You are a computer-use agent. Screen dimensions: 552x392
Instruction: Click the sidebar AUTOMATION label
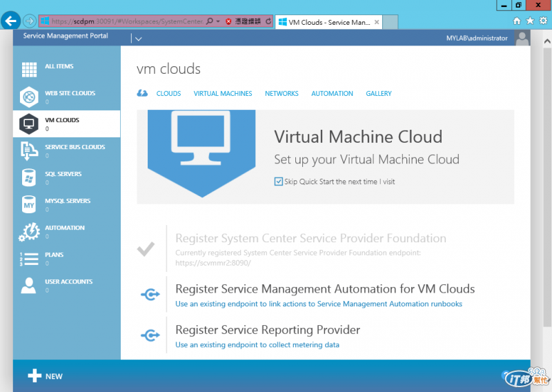coord(65,228)
